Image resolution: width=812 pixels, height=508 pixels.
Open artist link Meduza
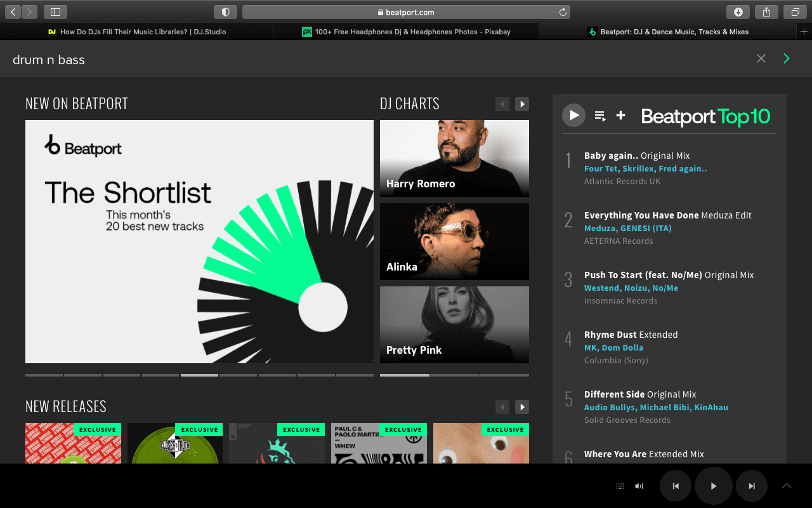pos(599,228)
